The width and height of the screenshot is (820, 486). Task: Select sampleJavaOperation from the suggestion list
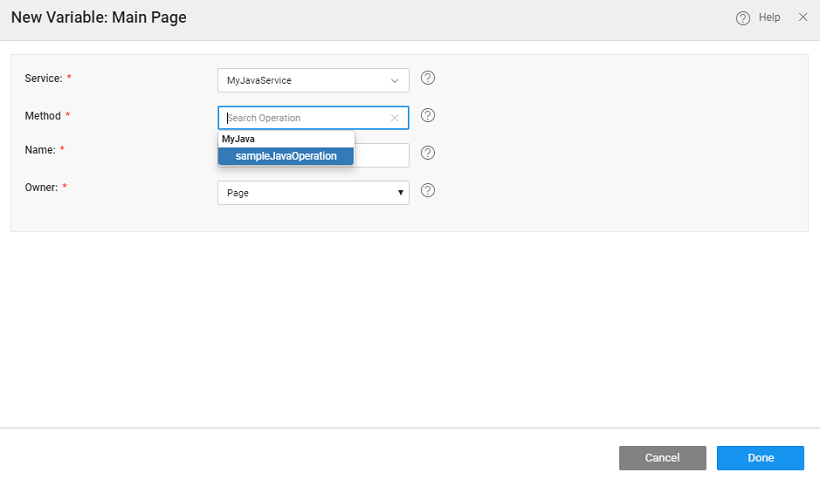pos(286,156)
